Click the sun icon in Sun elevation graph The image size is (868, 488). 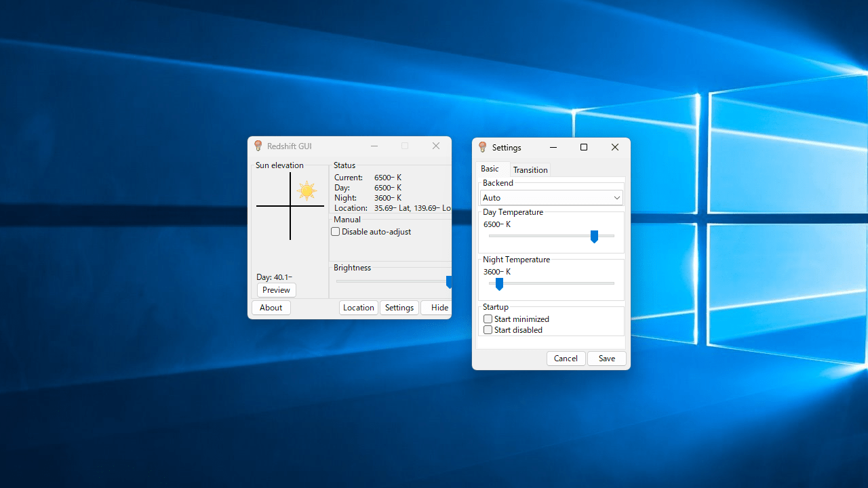pos(307,191)
